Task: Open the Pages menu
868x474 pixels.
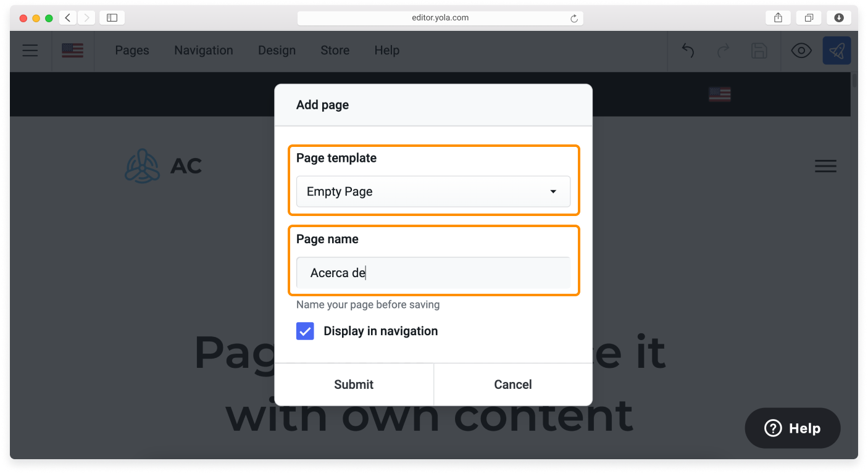Action: pyautogui.click(x=132, y=51)
